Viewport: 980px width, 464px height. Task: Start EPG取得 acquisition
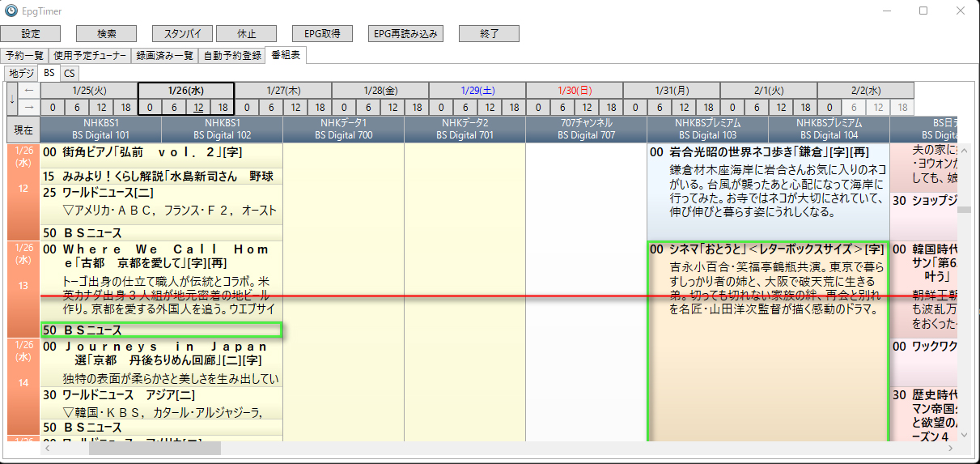(322, 34)
